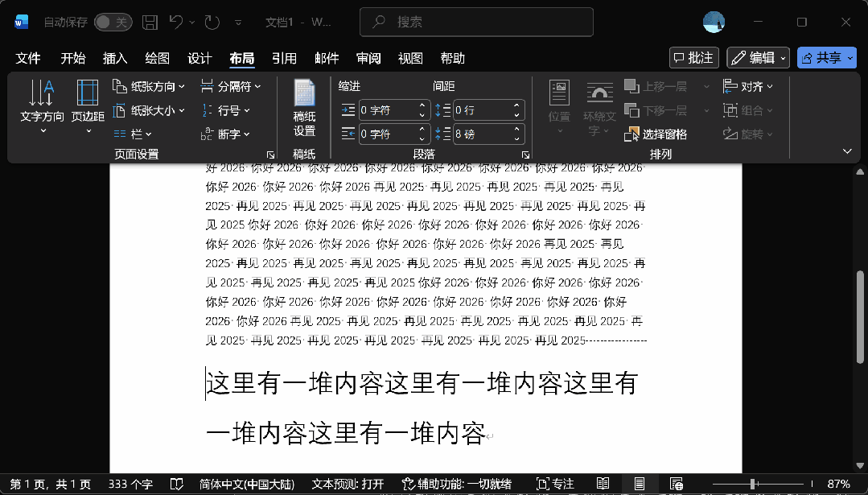Open the 页边距 (Margins) tool
Screen dimensions: 868x495
tap(88, 107)
